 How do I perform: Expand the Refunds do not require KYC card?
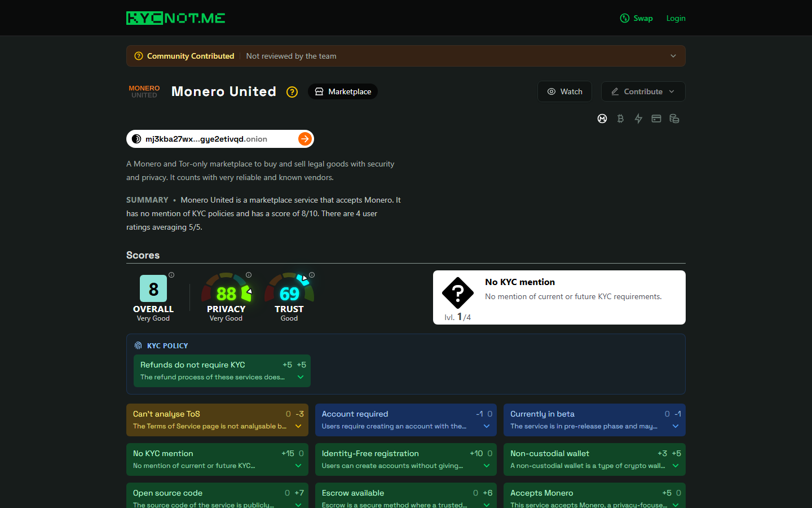[222, 371]
